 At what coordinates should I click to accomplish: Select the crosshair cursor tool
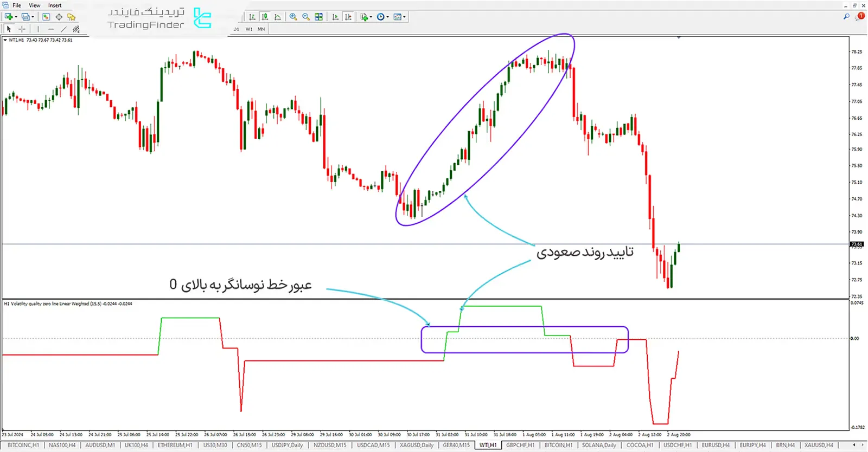click(x=22, y=29)
